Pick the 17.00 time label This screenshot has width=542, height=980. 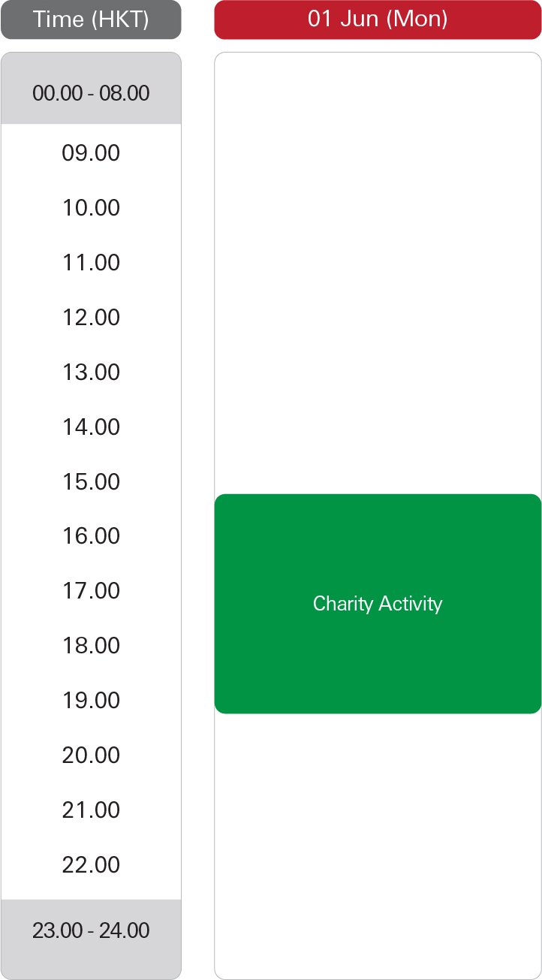tap(91, 591)
